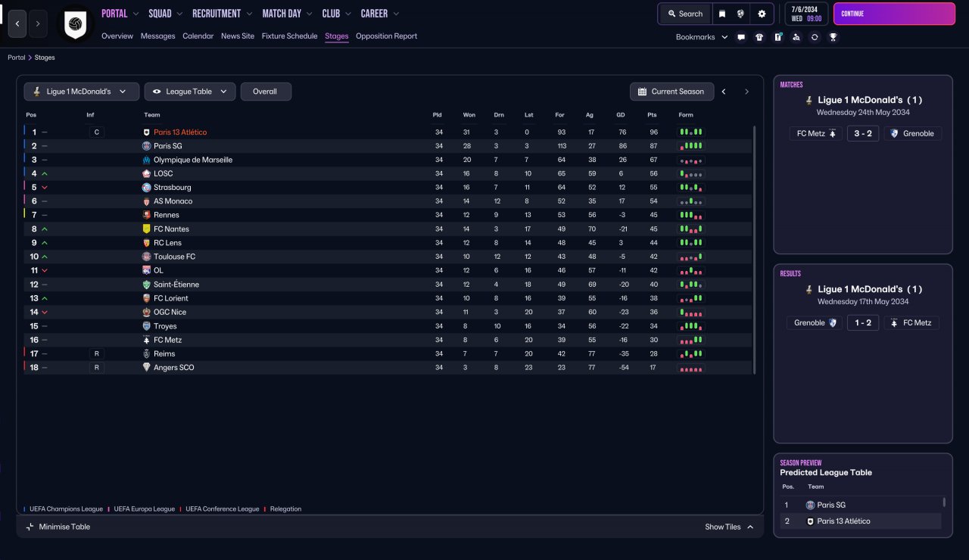The image size is (969, 560).
Task: Open the Squad menu
Action: [x=167, y=14]
